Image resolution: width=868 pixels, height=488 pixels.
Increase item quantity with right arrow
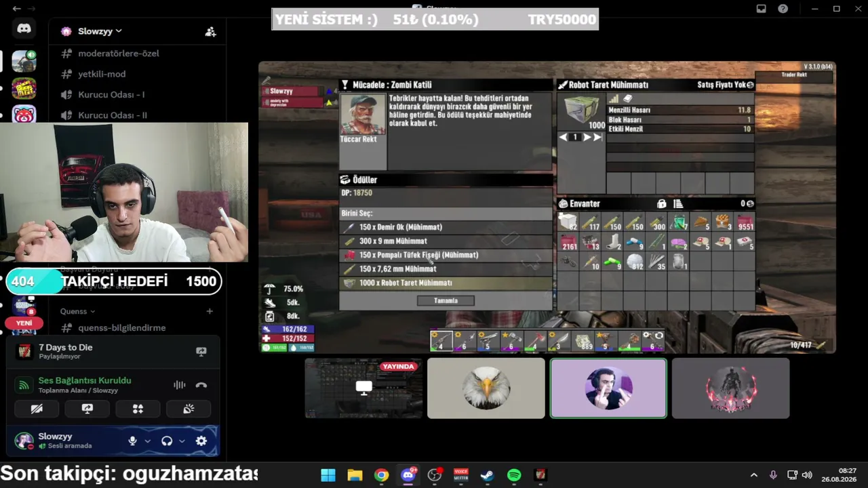click(587, 137)
